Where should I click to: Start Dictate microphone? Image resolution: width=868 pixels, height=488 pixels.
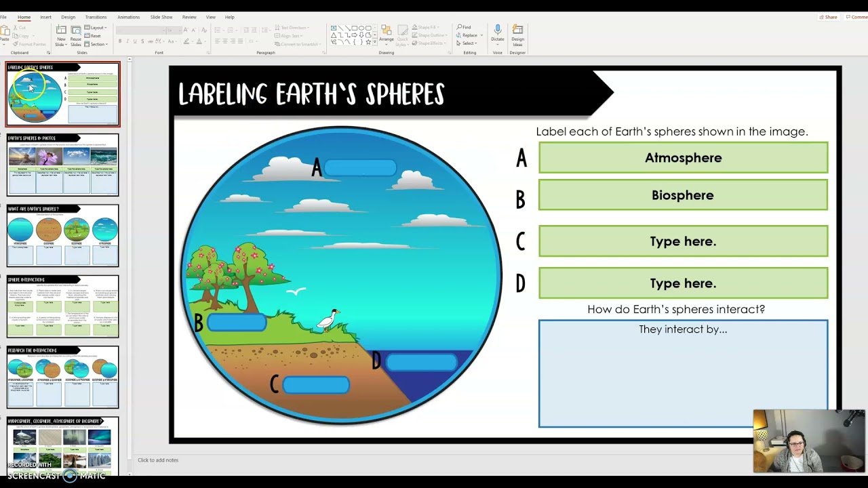(498, 34)
